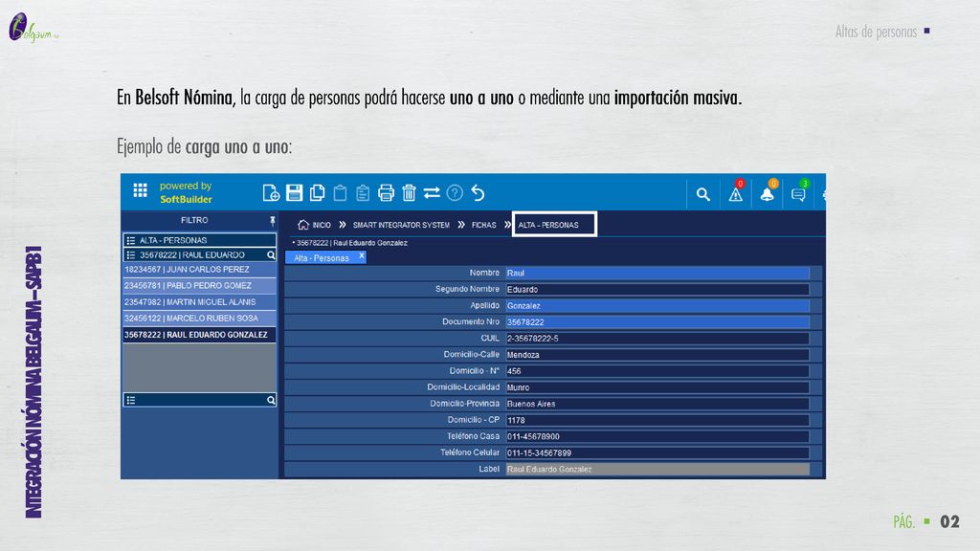Image resolution: width=980 pixels, height=551 pixels.
Task: Open the help question mark icon
Action: pyautogui.click(x=455, y=193)
